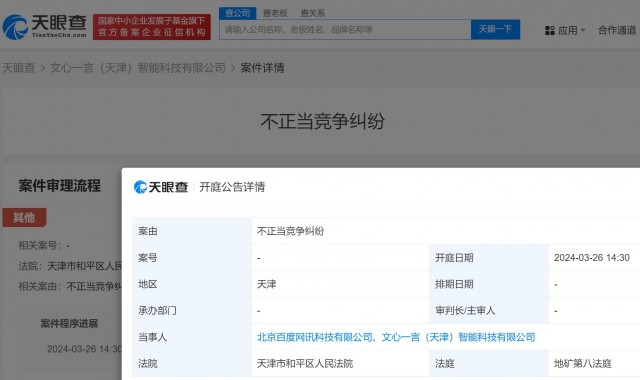Click the 地矿第八法庭 courtroom value
This screenshot has height=380, width=640.
pos(582,363)
